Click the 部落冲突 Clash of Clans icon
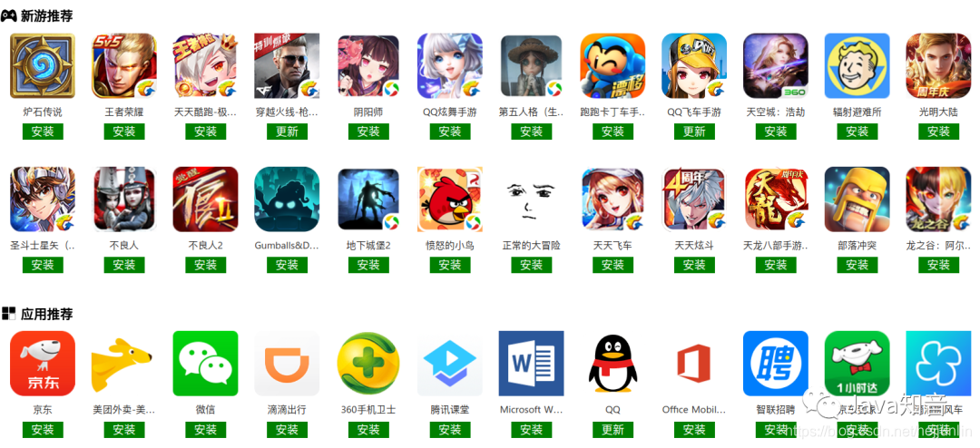Viewport: 980px width, 448px height. click(857, 200)
